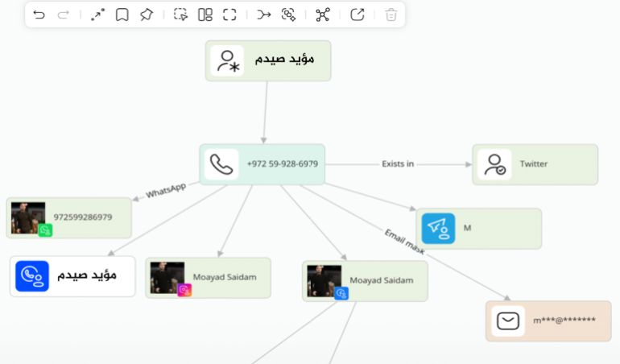
Task: Click the redo arrow in toolbar
Action: (64, 15)
